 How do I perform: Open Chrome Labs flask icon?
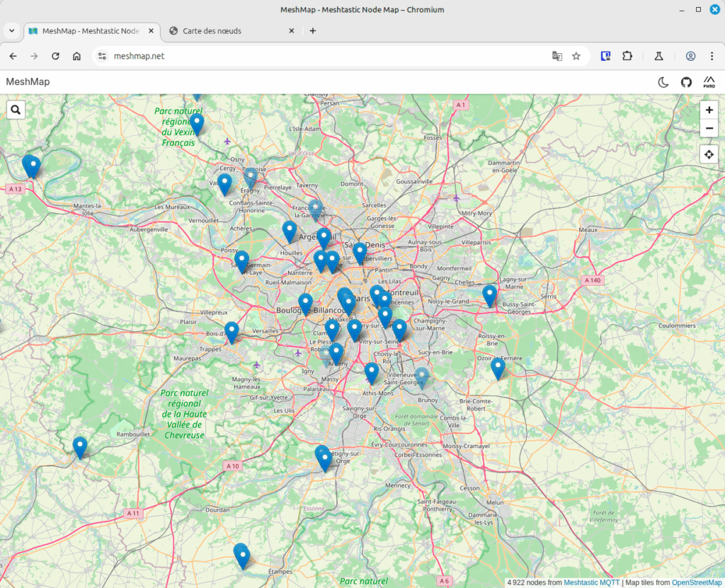click(659, 56)
